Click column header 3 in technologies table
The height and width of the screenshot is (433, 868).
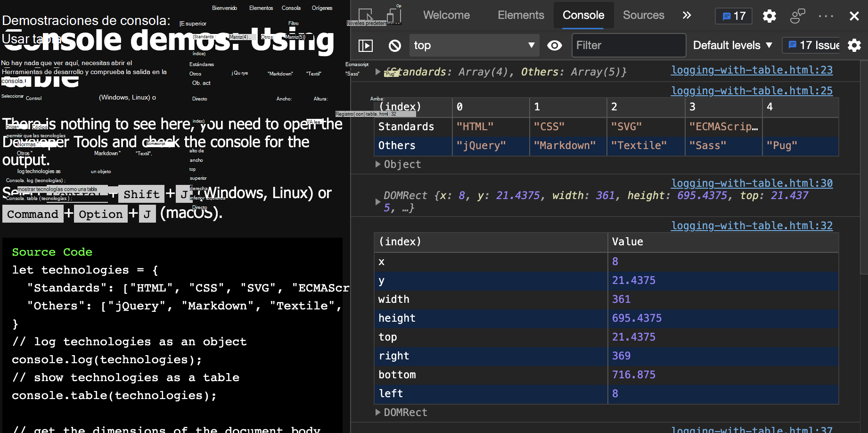[723, 107]
